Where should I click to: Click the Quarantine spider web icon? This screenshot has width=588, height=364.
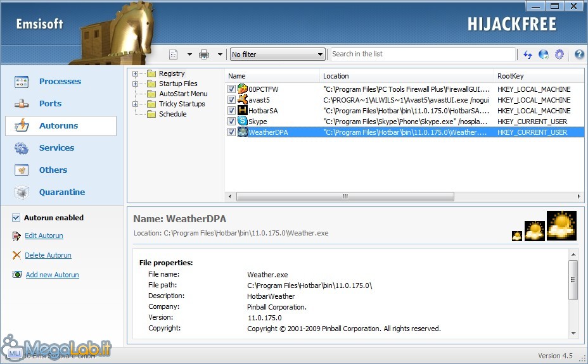(22, 192)
